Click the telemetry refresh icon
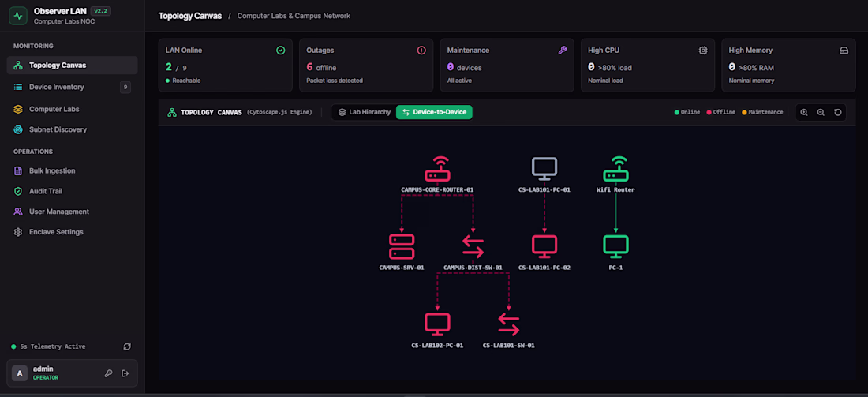This screenshot has height=397, width=868. 127,346
